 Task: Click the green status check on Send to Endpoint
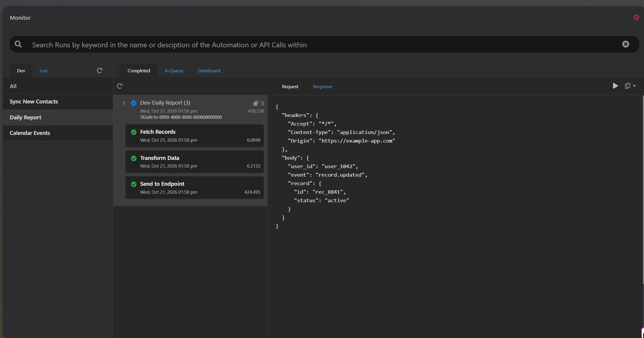[x=134, y=184]
